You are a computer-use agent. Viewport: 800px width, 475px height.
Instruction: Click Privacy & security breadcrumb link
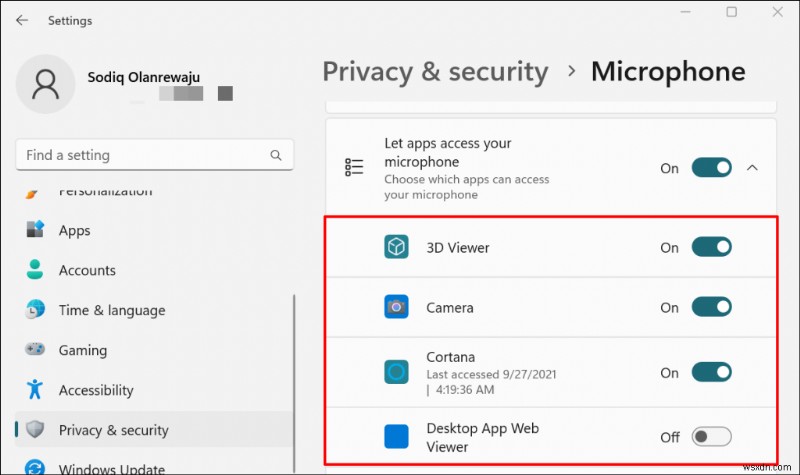point(435,72)
